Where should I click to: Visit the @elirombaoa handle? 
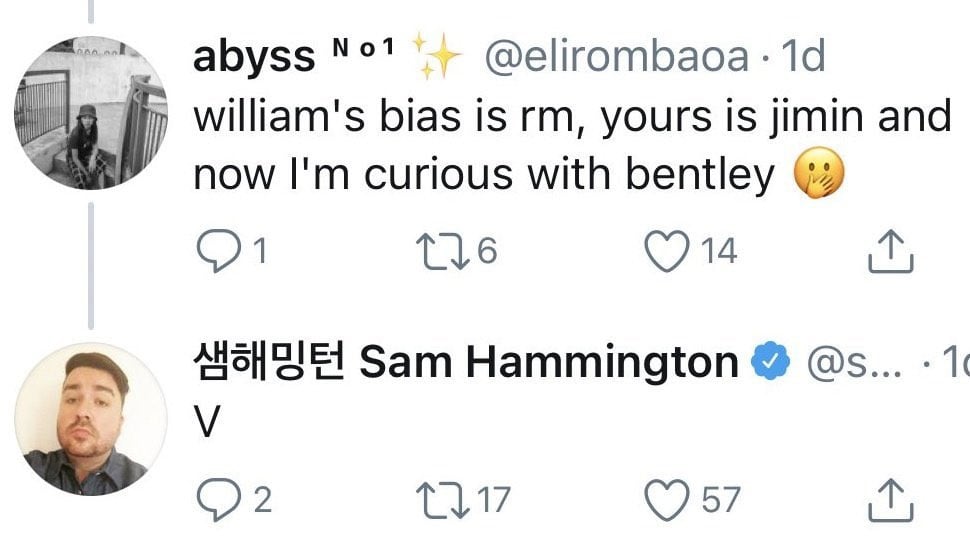[x=615, y=58]
